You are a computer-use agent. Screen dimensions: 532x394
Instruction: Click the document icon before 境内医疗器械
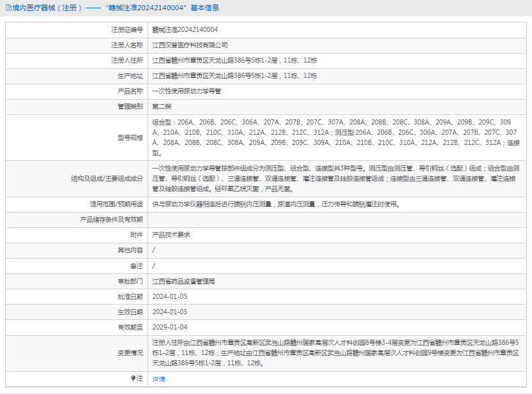[x=8, y=8]
